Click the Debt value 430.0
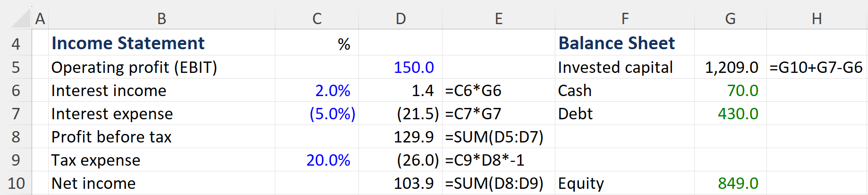The height and width of the screenshot is (195, 868). tap(738, 114)
